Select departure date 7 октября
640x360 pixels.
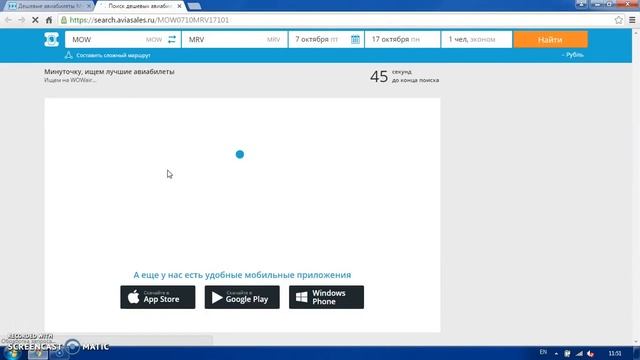point(326,40)
